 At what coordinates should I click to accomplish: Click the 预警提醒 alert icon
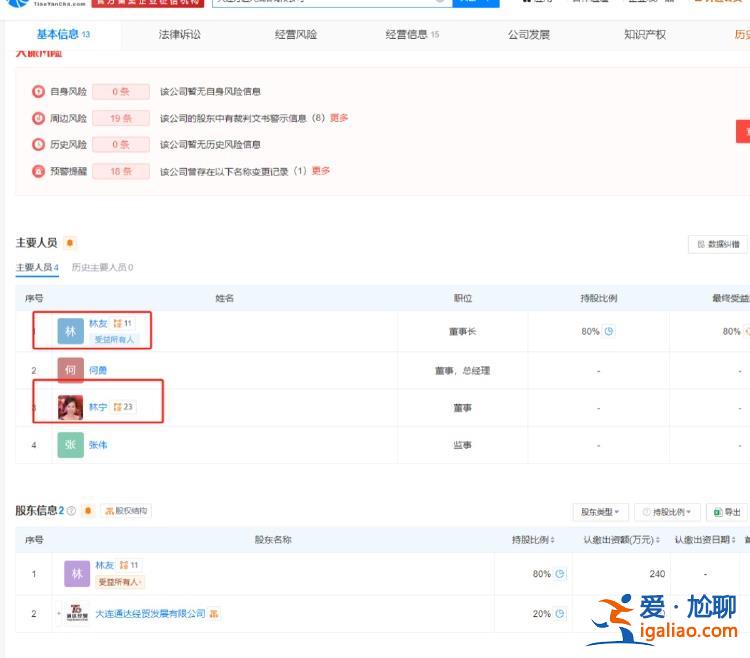click(39, 171)
